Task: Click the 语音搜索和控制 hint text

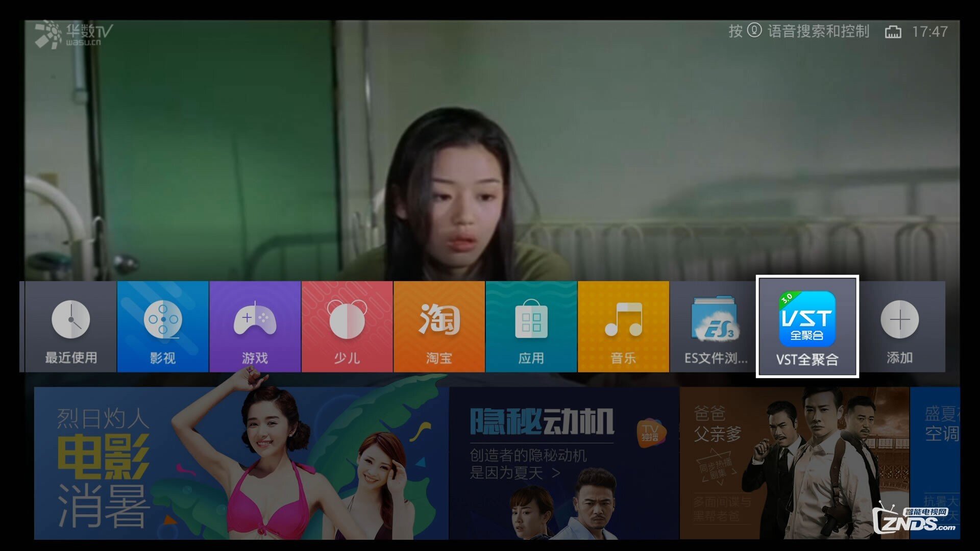Action: coord(818,31)
